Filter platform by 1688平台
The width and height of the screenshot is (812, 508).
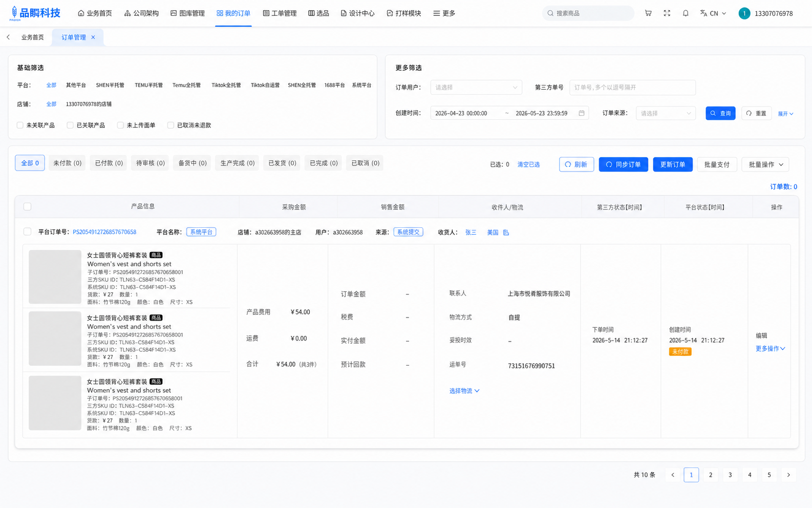coord(334,85)
